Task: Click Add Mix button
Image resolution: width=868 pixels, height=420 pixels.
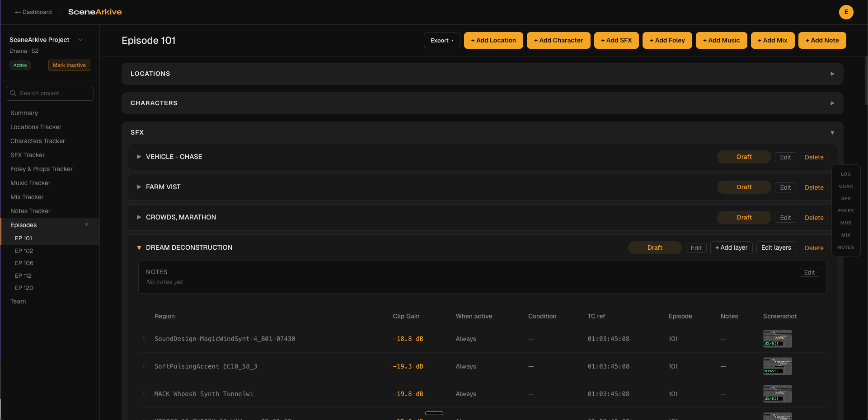Action: [x=773, y=40]
